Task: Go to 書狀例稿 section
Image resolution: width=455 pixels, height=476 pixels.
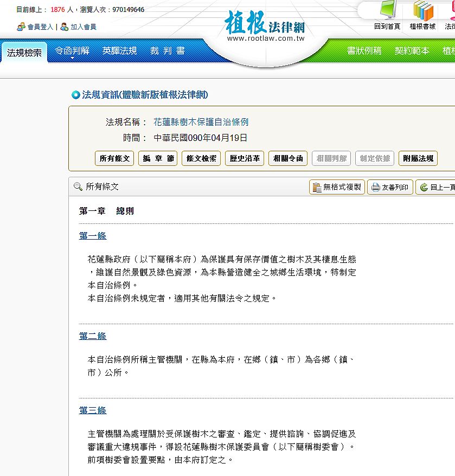Action: coord(364,50)
